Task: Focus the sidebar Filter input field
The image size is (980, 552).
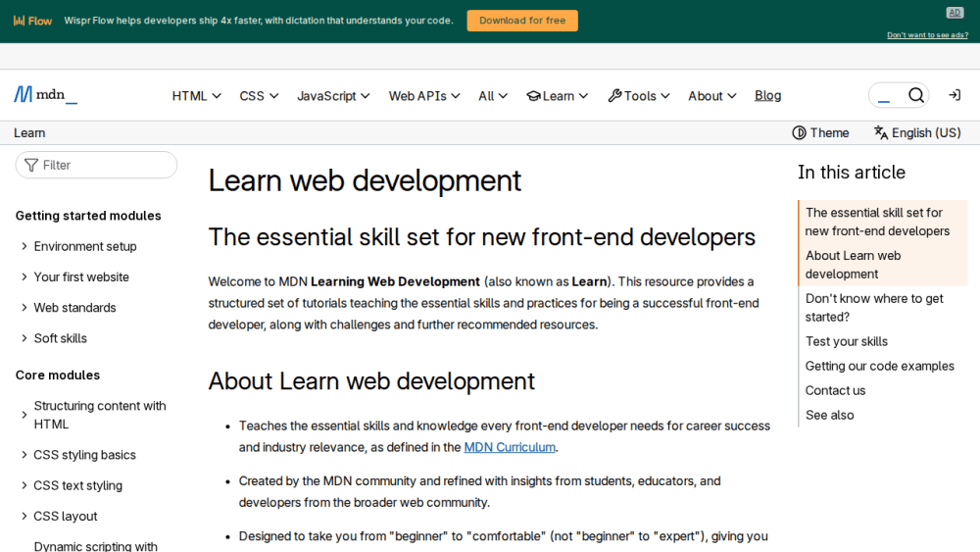Action: tap(96, 165)
